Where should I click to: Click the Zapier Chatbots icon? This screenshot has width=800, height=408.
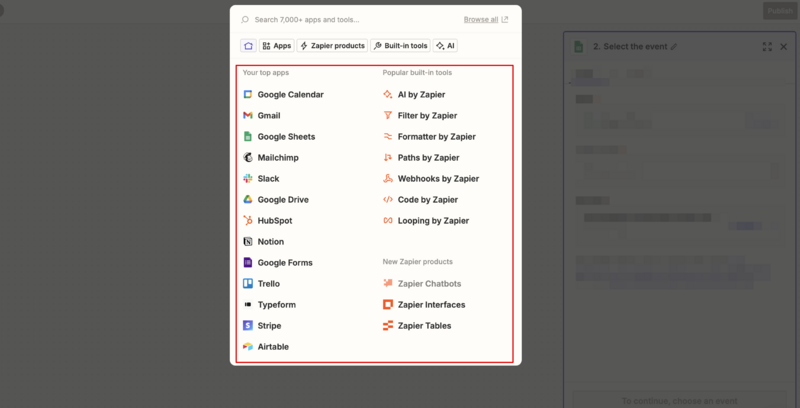click(x=388, y=284)
